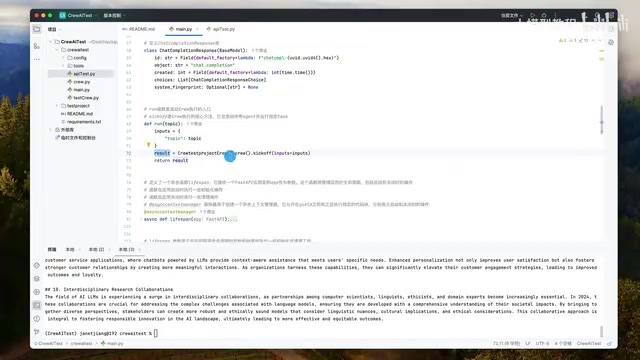The width and height of the screenshot is (640, 360).
Task: Open the Services icon in bottom-left strip
Action: pyautogui.click(x=37, y=292)
